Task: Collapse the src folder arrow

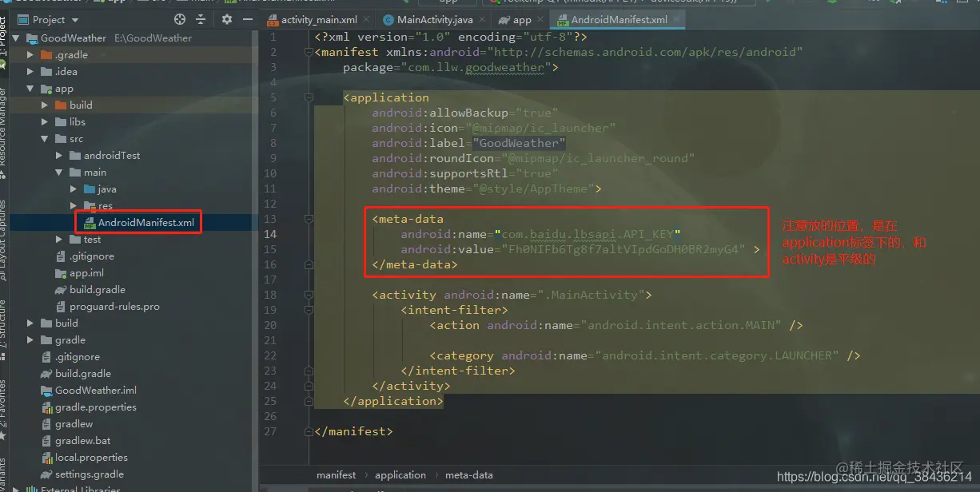Action: [45, 139]
